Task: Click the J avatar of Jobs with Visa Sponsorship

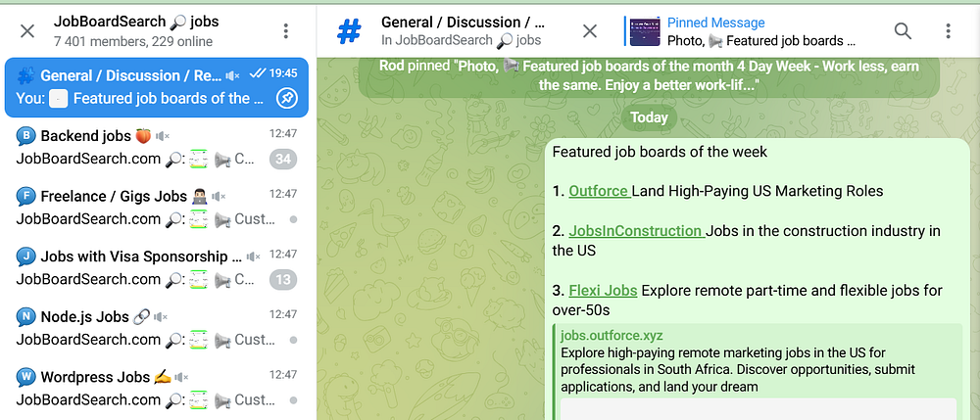Action: pos(25,257)
